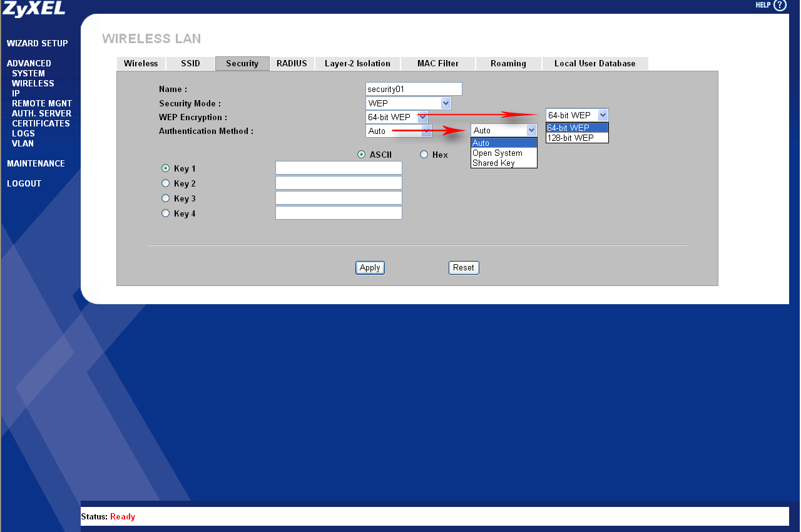Navigate to CERTIFICATES in sidebar
The height and width of the screenshot is (532, 801).
click(41, 123)
